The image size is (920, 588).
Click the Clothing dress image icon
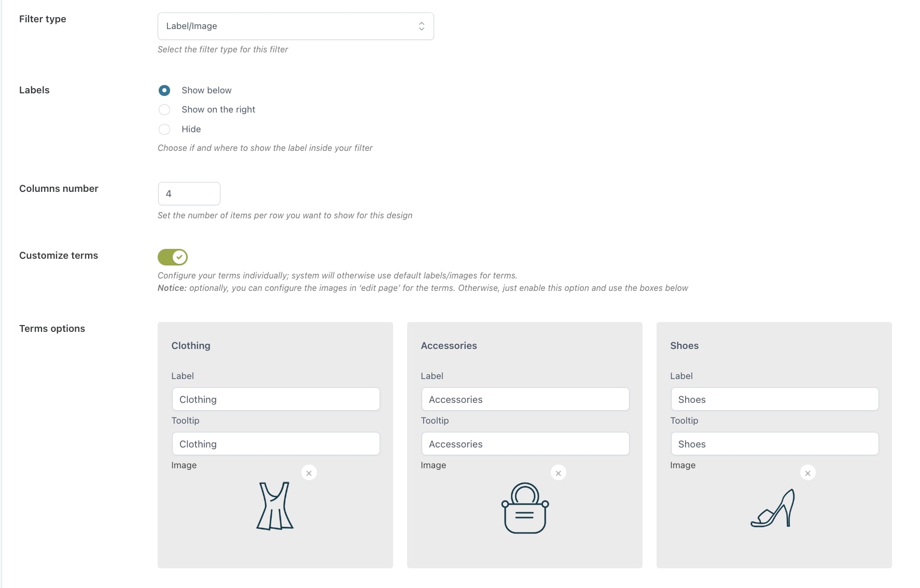(x=275, y=506)
